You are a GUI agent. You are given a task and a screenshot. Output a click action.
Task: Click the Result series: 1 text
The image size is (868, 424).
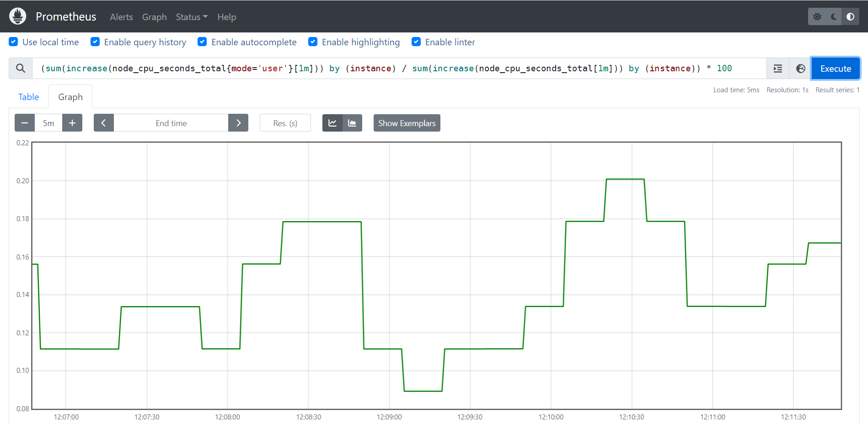click(837, 90)
